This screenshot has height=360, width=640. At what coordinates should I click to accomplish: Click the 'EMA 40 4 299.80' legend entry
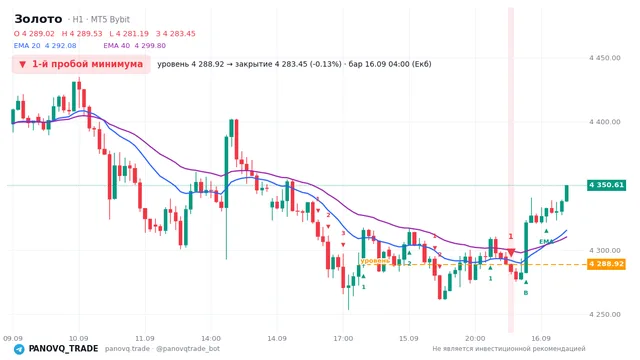tap(135, 46)
